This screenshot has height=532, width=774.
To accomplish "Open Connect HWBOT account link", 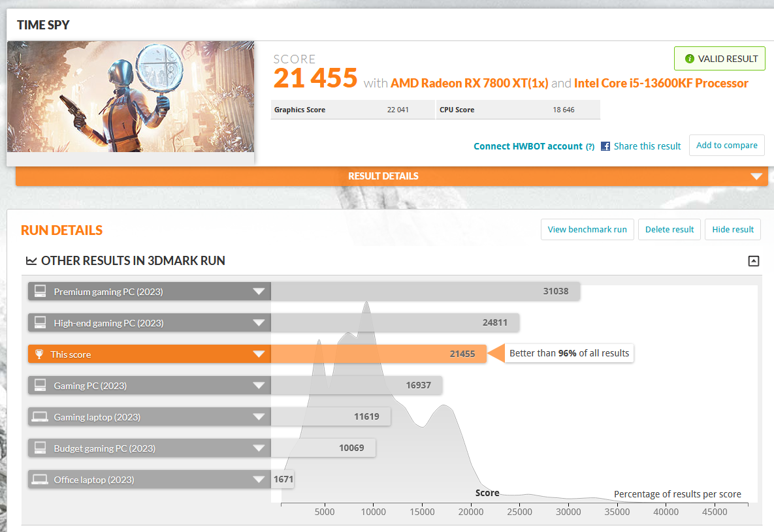I will (528, 147).
